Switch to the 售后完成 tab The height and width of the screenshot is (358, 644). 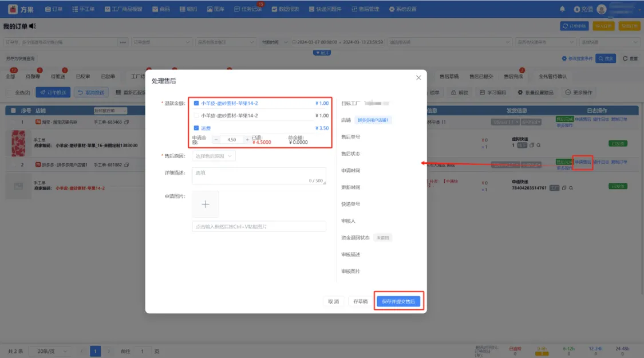point(513,77)
